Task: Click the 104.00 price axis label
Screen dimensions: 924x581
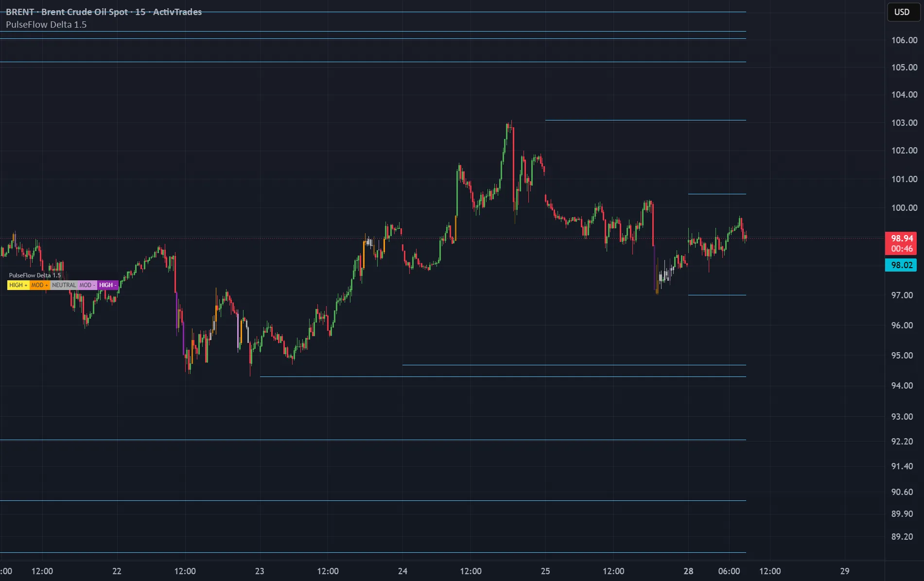Action: (x=904, y=95)
